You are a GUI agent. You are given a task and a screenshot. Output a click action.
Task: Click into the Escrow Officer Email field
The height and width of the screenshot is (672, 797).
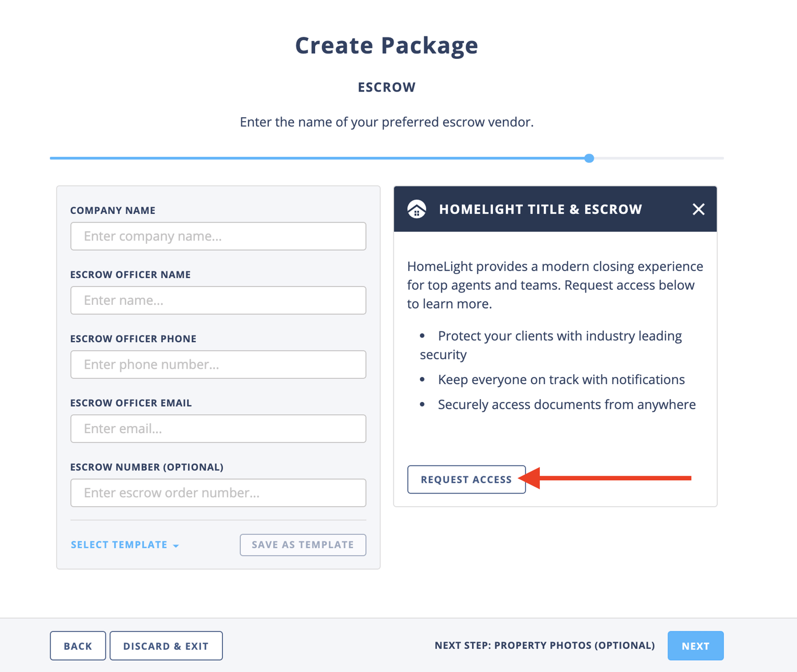click(218, 429)
